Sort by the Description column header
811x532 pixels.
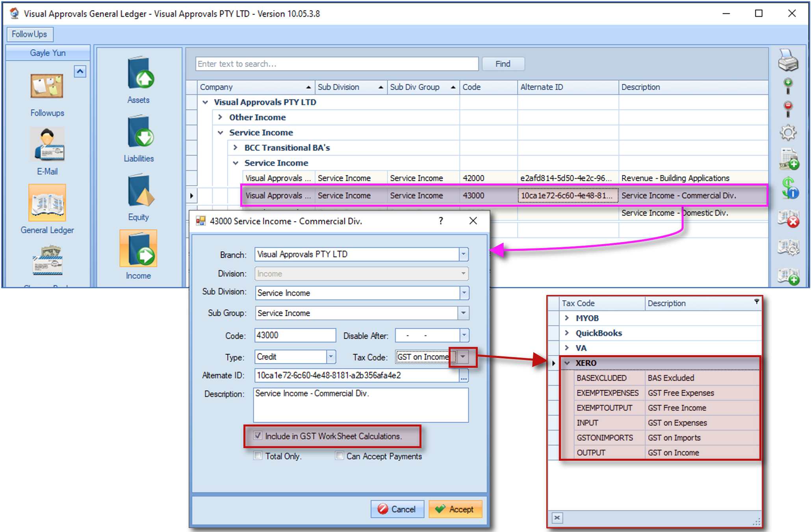coord(693,87)
